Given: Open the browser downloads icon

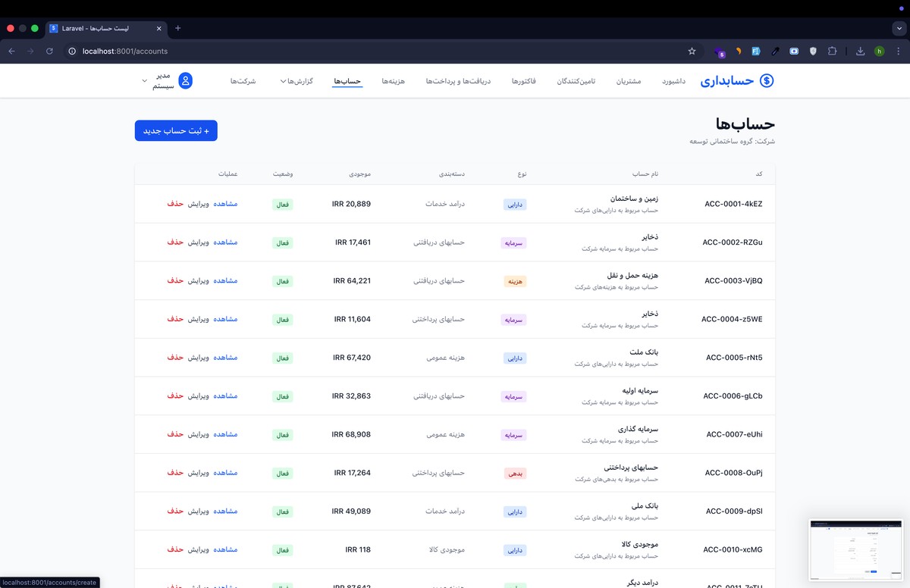Looking at the screenshot, I should [860, 52].
